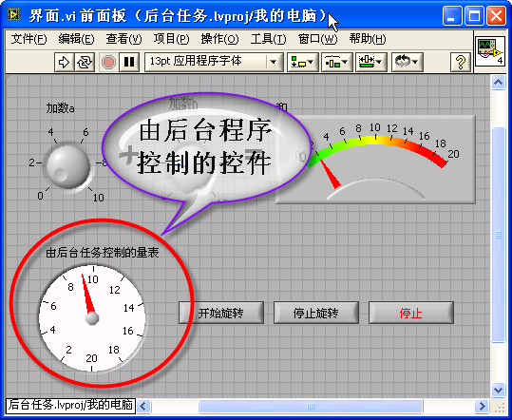This screenshot has width=512, height=420.
Task: Open the 工具(T) menu
Action: 268,39
